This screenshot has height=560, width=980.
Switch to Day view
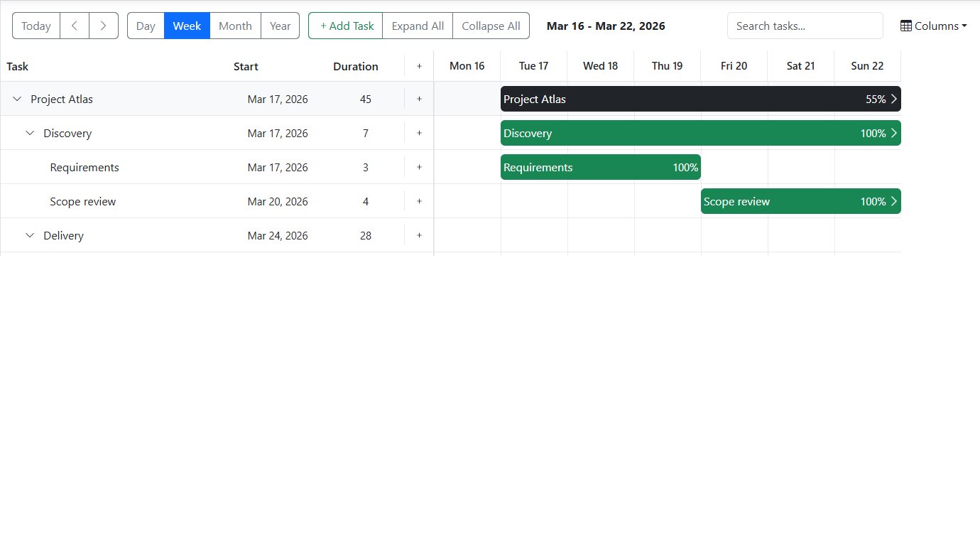click(146, 26)
